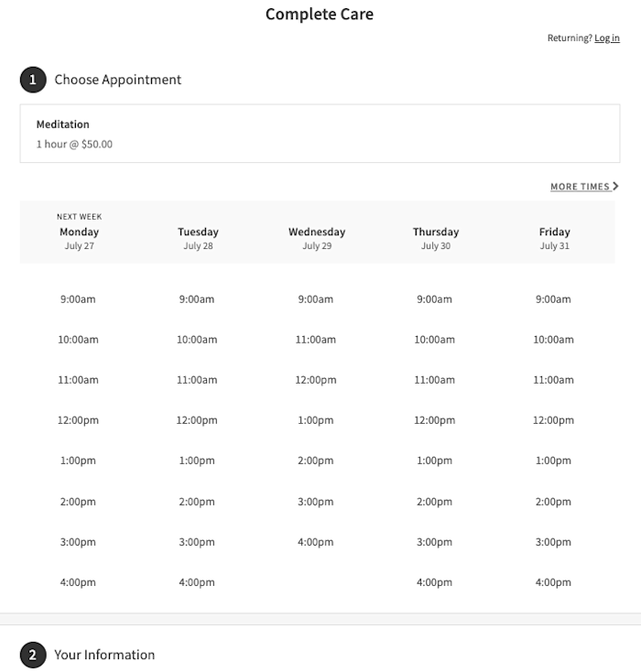Click the Meditation appointment card
641x672 pixels.
pyautogui.click(x=320, y=134)
